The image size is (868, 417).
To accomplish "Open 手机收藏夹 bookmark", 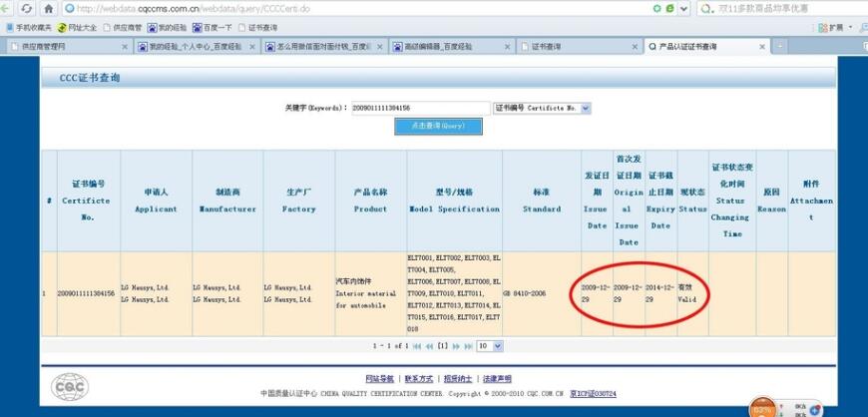I will (29, 27).
